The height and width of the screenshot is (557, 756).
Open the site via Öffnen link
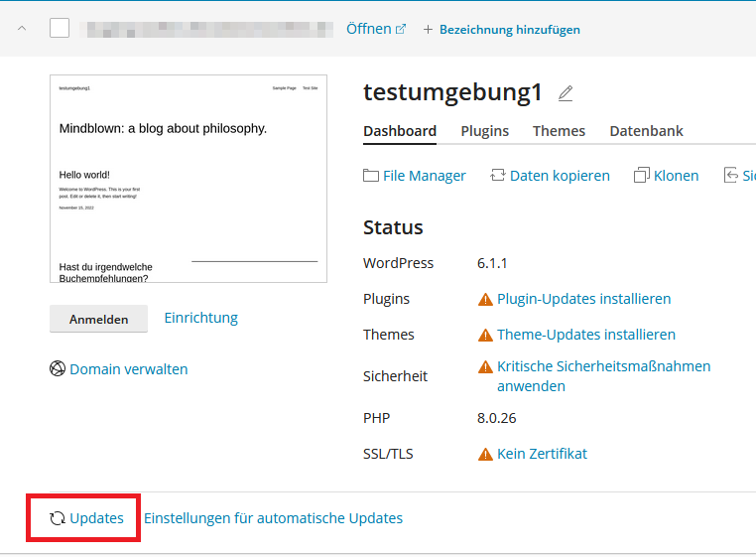point(369,29)
